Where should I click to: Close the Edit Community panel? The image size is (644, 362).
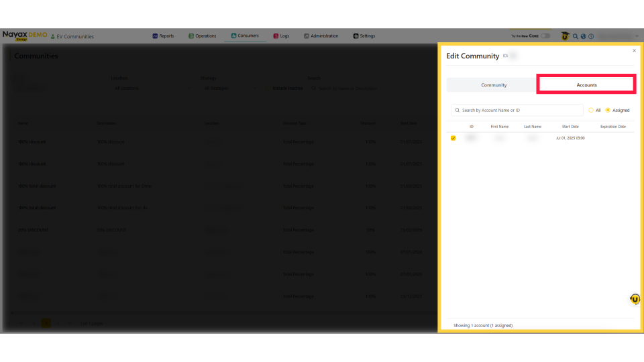(x=634, y=50)
